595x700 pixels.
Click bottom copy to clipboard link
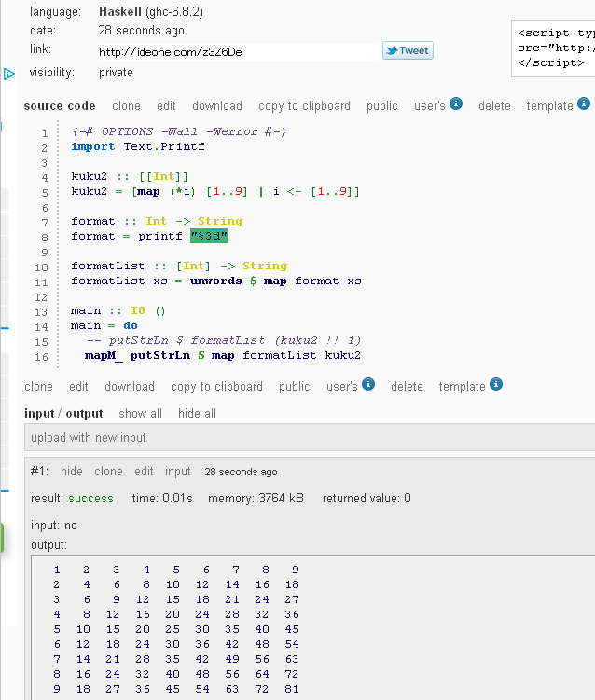pyautogui.click(x=216, y=387)
